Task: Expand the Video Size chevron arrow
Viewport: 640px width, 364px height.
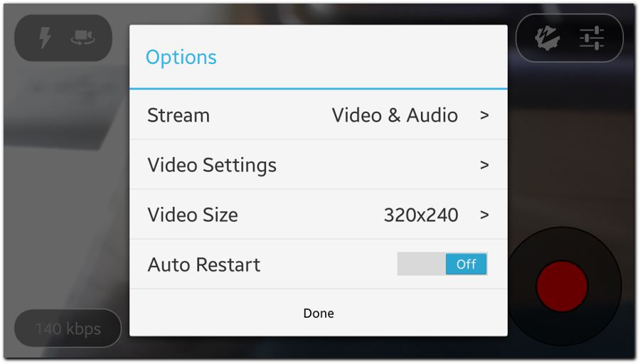Action: [484, 215]
